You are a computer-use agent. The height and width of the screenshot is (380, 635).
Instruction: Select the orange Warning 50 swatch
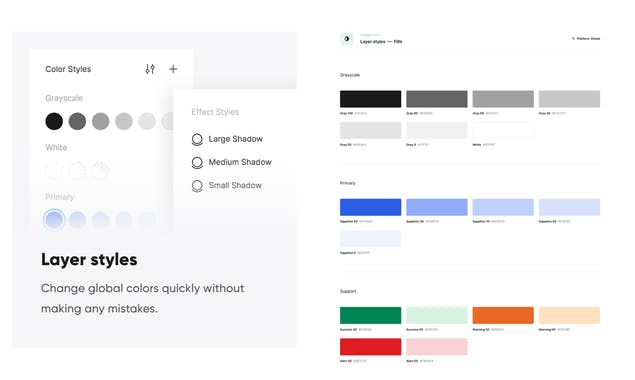pos(503,315)
